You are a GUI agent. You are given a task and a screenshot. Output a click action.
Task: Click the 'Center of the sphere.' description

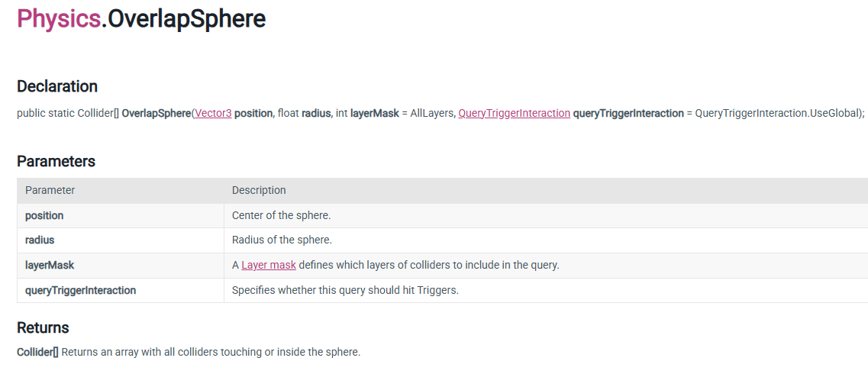pyautogui.click(x=281, y=215)
